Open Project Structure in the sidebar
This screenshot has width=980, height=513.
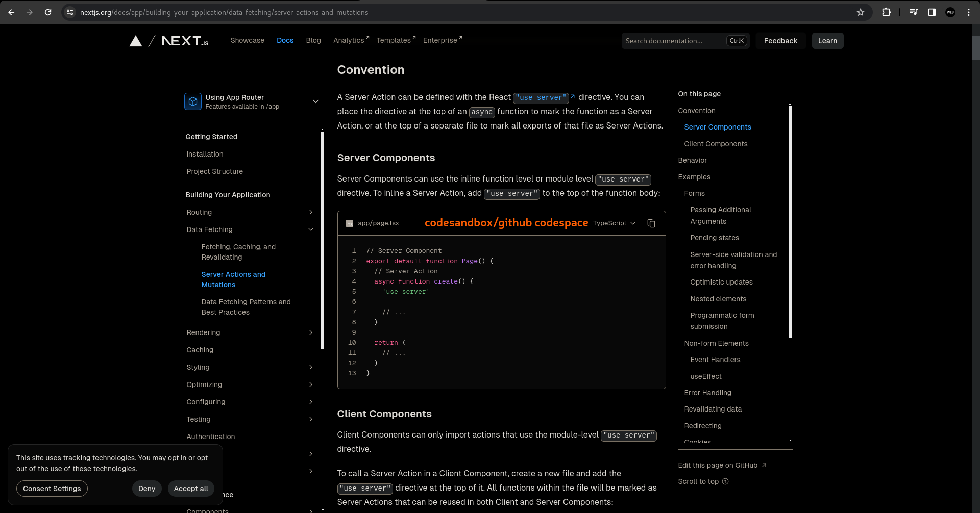(214, 171)
